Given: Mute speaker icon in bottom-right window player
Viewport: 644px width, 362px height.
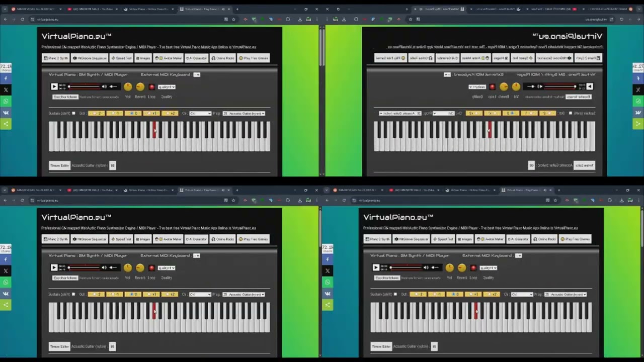Looking at the screenshot, I should [426, 267].
